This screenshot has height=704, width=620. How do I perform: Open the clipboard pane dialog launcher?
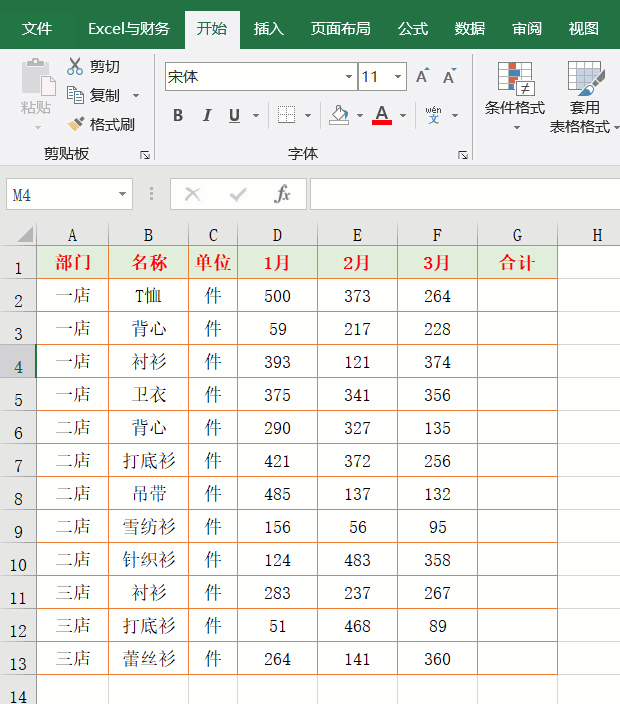[145, 155]
